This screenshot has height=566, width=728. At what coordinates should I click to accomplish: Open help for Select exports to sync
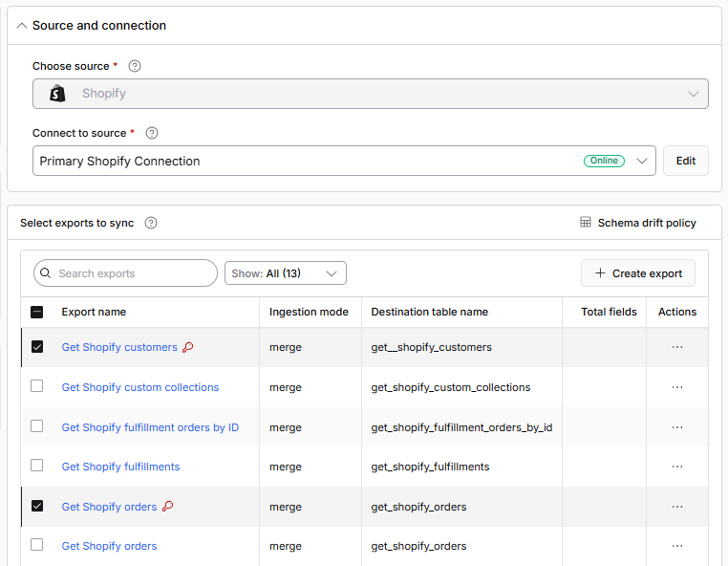coord(151,223)
